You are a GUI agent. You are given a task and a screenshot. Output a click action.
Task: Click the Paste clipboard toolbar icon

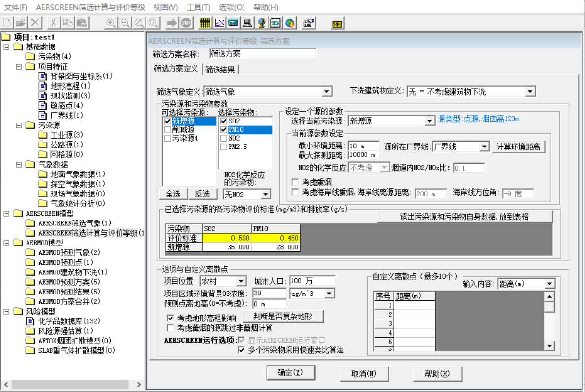pyautogui.click(x=82, y=23)
